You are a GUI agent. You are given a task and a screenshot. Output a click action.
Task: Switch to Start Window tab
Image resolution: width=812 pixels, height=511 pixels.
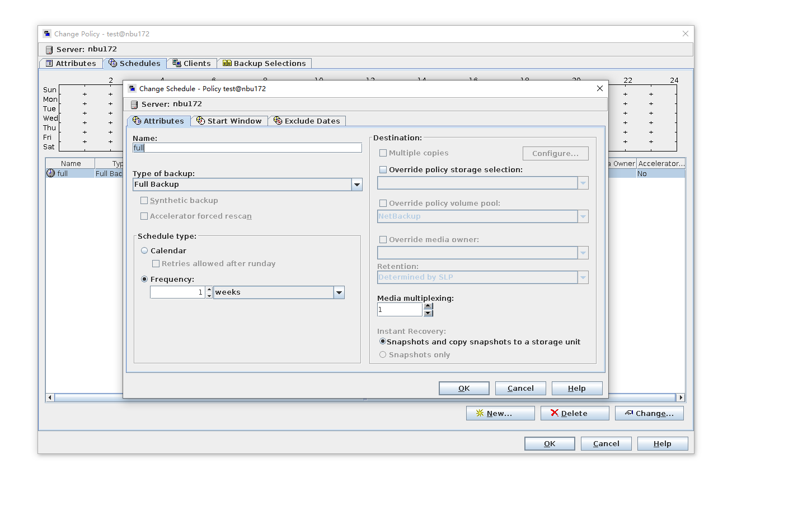pyautogui.click(x=229, y=121)
